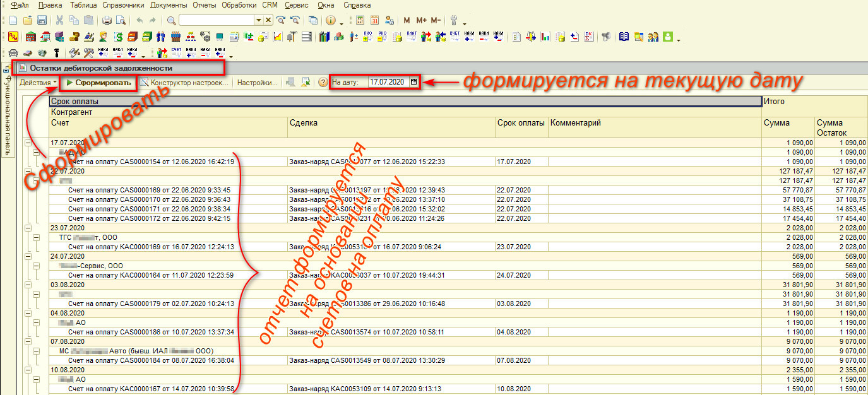Click the red-green bar chart icon
868x395 pixels.
click(545, 37)
